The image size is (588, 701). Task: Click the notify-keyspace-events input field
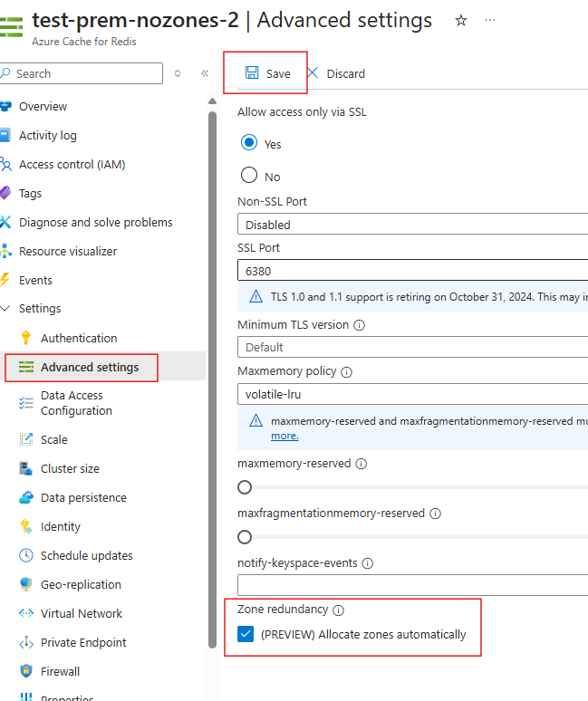[x=413, y=585]
